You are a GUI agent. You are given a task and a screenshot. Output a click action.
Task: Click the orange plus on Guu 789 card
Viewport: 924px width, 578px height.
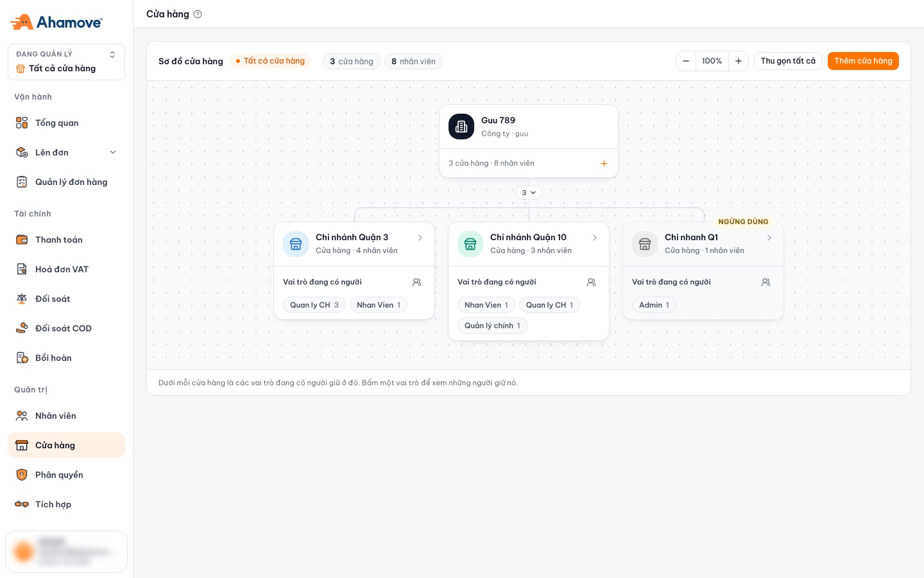tap(604, 164)
